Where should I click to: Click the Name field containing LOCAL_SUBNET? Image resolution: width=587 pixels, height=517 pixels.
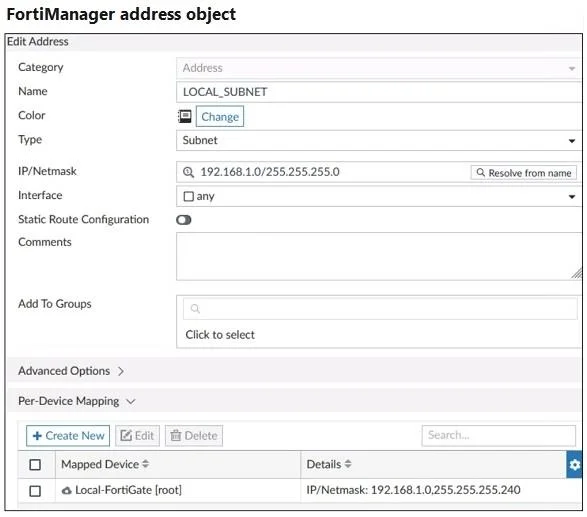click(378, 92)
